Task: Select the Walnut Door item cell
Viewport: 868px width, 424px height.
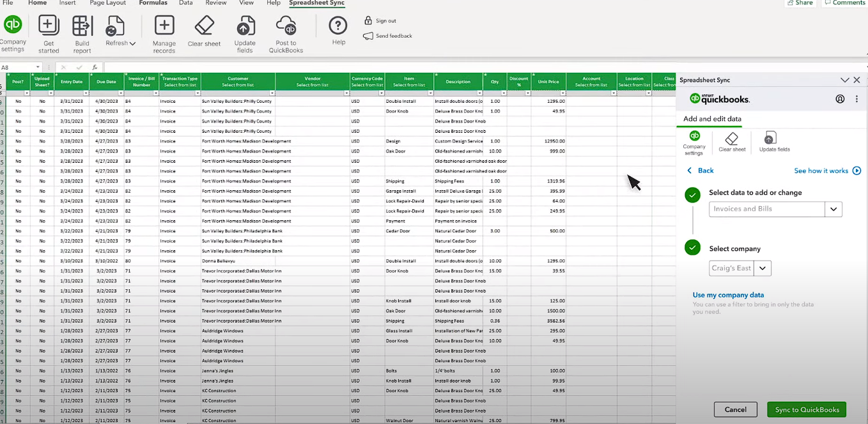Action: [409, 420]
